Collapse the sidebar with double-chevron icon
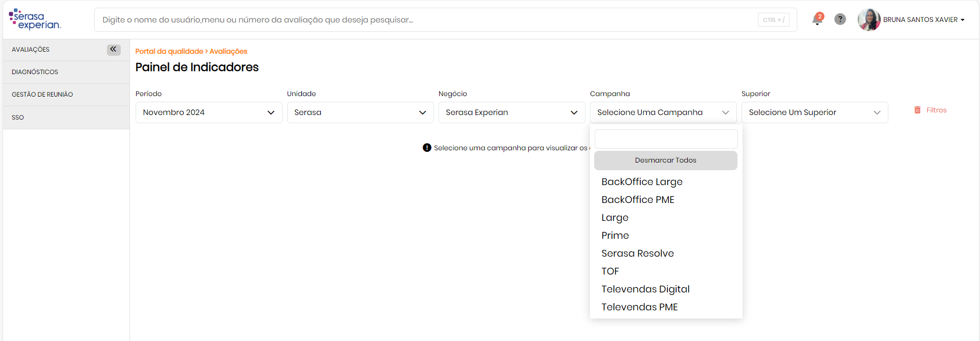This screenshot has width=980, height=341. [x=114, y=50]
